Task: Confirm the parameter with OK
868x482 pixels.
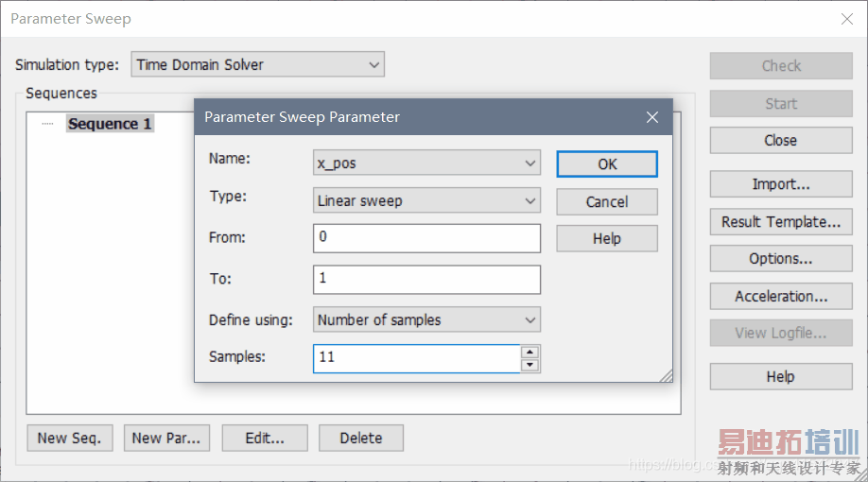Action: [607, 164]
